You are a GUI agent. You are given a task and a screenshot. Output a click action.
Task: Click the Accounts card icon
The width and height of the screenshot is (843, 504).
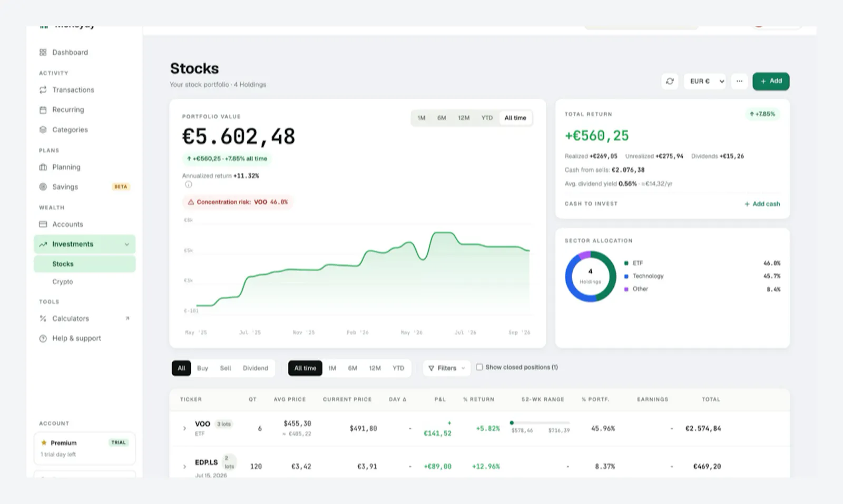43,224
